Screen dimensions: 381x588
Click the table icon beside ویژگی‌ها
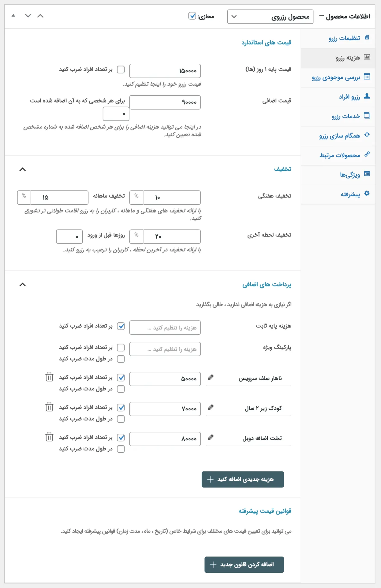[x=367, y=174]
